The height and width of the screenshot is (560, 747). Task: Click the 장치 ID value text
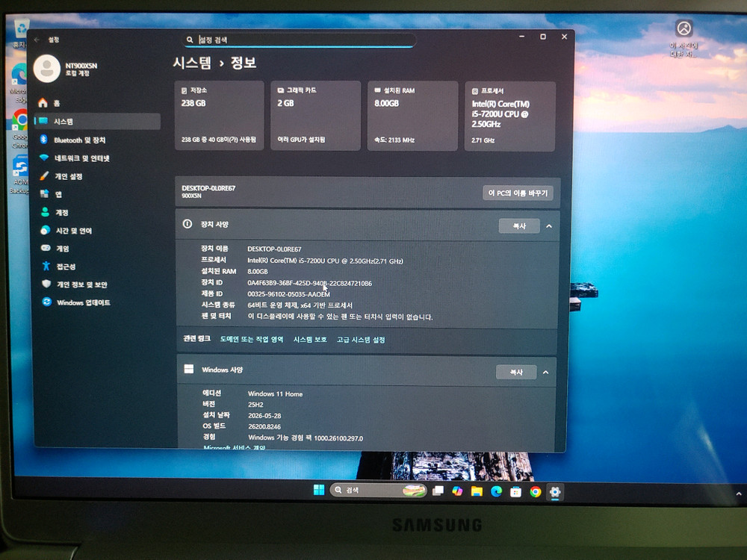pyautogui.click(x=310, y=283)
